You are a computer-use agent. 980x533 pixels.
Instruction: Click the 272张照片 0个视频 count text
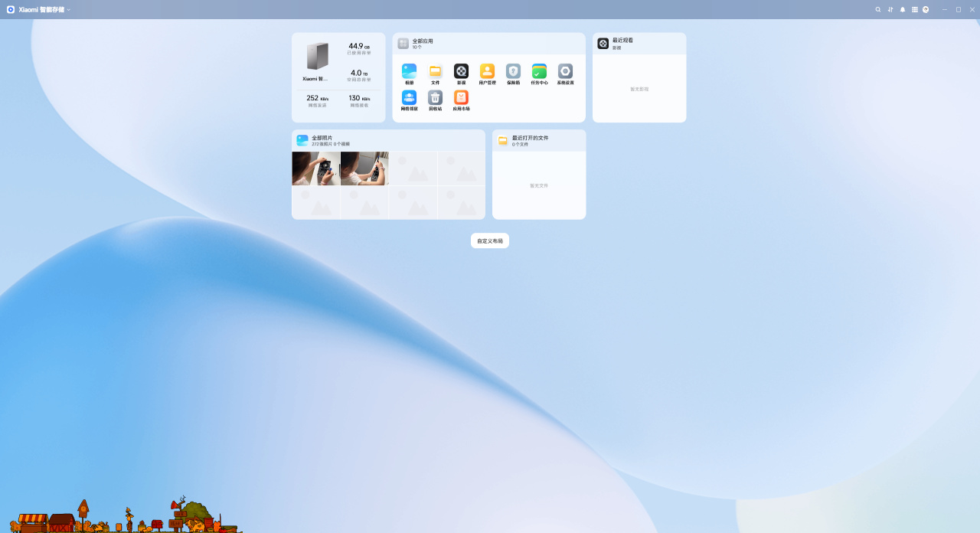coord(331,144)
